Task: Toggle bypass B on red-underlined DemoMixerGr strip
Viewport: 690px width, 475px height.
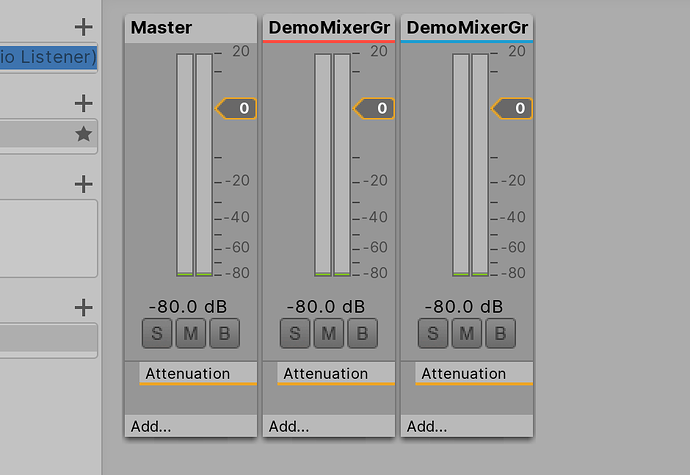Action: [362, 333]
